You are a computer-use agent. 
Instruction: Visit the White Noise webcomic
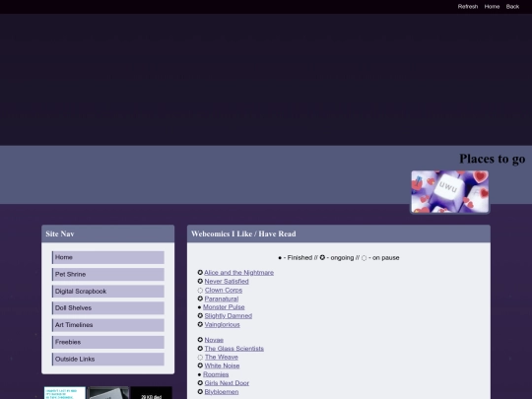click(x=222, y=366)
